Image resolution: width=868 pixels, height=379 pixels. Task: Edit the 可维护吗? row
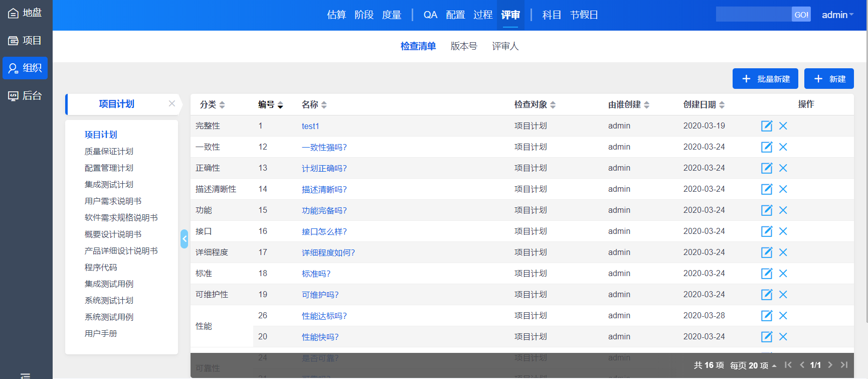(x=767, y=295)
